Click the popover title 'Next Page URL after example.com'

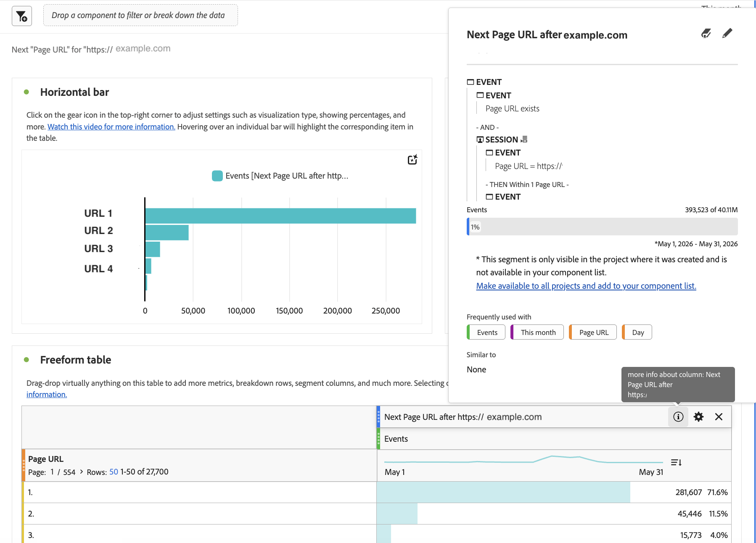coord(547,34)
